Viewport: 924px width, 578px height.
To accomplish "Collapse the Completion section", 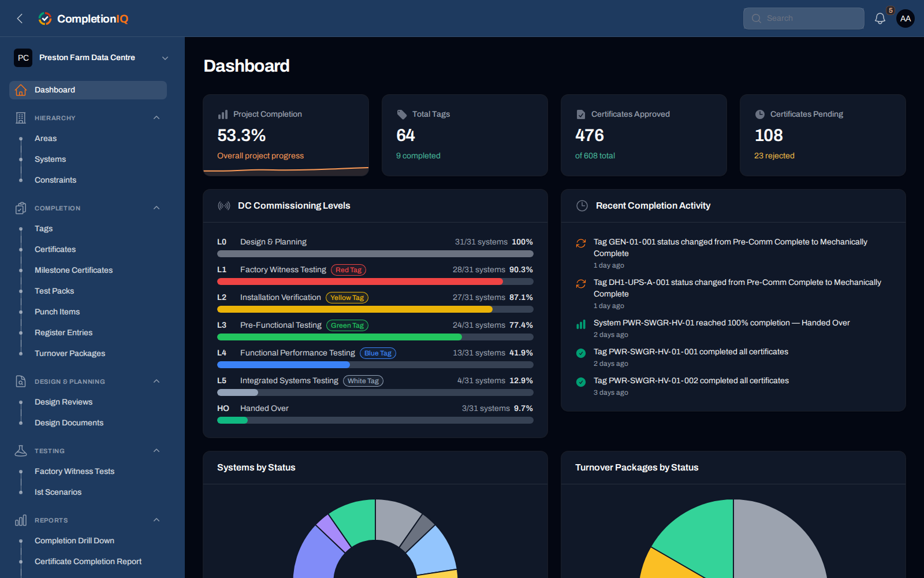I will [x=157, y=208].
